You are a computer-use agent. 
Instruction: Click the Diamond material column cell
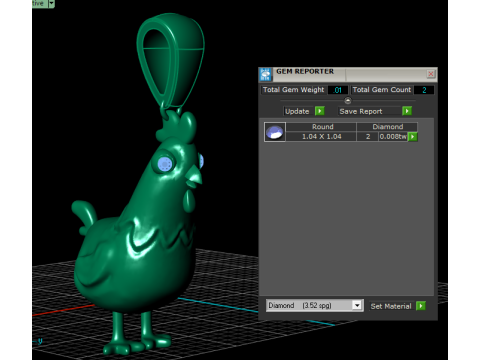pyautogui.click(x=387, y=127)
